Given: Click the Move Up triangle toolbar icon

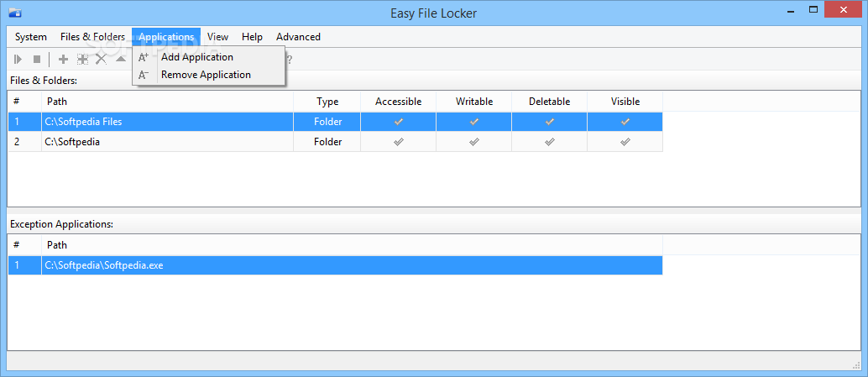Looking at the screenshot, I should pyautogui.click(x=121, y=58).
